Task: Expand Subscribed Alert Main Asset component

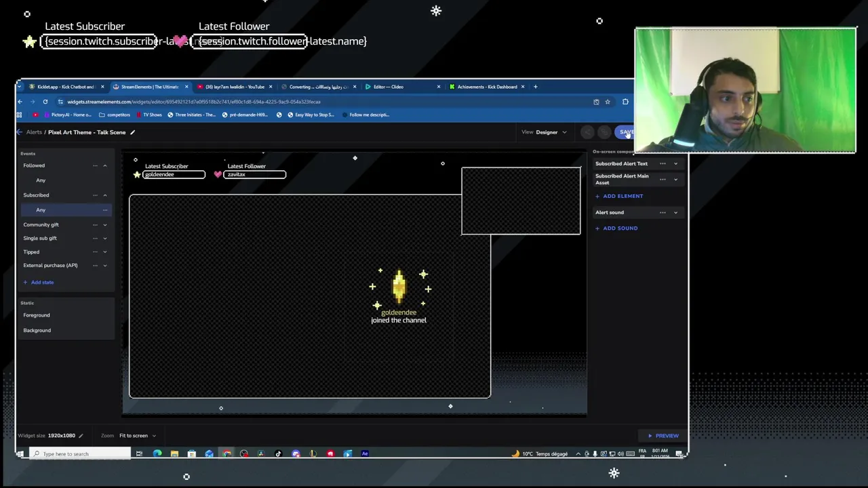Action: [675, 179]
